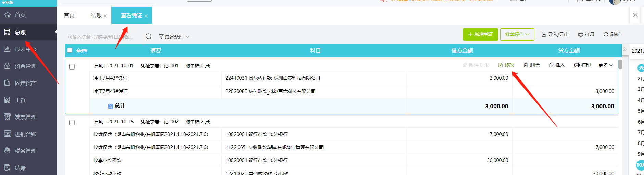644x175 pixels.
Task: Click the 删除 trash icon on voucher 记-001
Action: click(526, 65)
